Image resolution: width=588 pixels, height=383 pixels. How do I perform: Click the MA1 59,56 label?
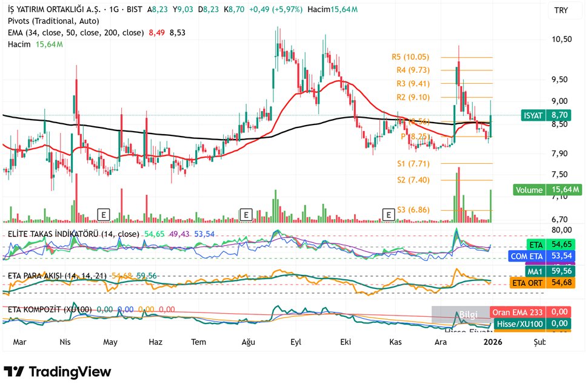550,271
